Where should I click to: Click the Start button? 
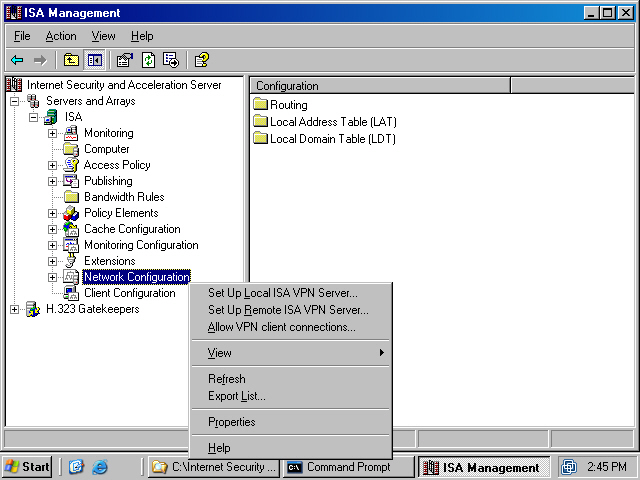27,467
